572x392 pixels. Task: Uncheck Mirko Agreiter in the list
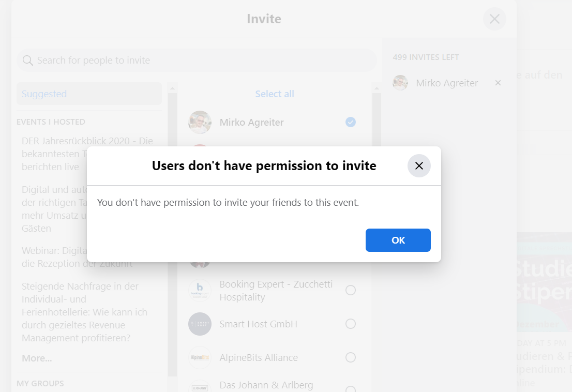click(x=351, y=122)
